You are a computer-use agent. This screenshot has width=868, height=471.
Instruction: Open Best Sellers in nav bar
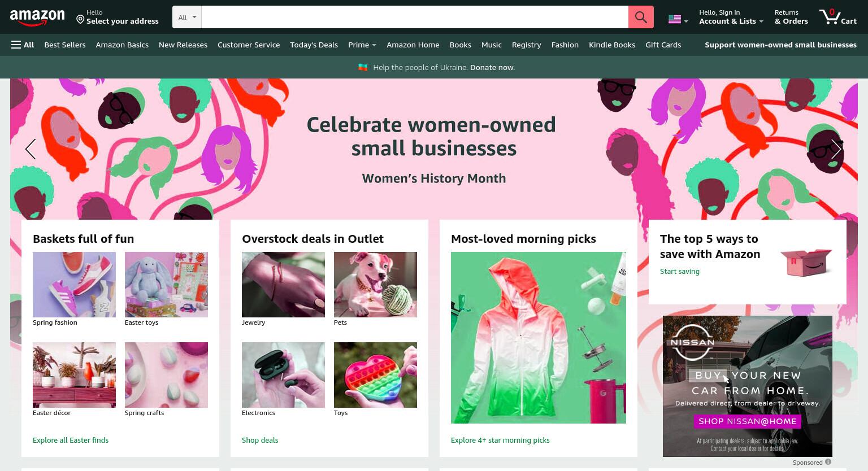[65, 45]
